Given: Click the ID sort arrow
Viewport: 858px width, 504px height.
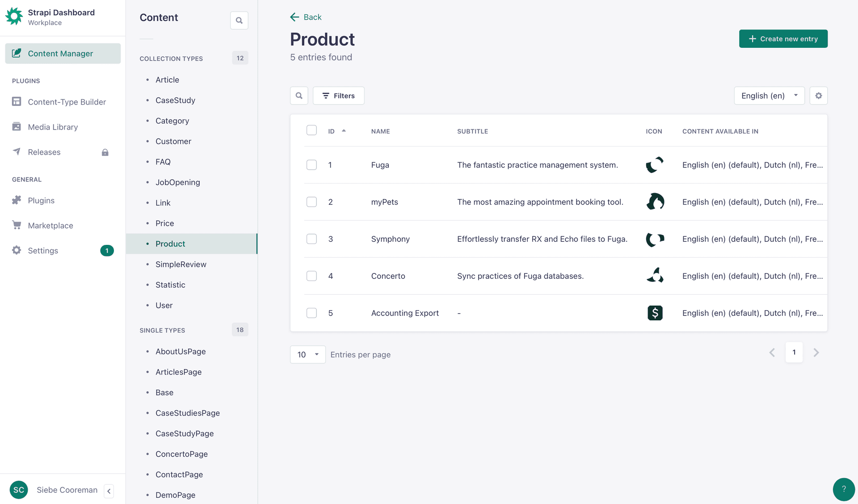Looking at the screenshot, I should pos(344,131).
